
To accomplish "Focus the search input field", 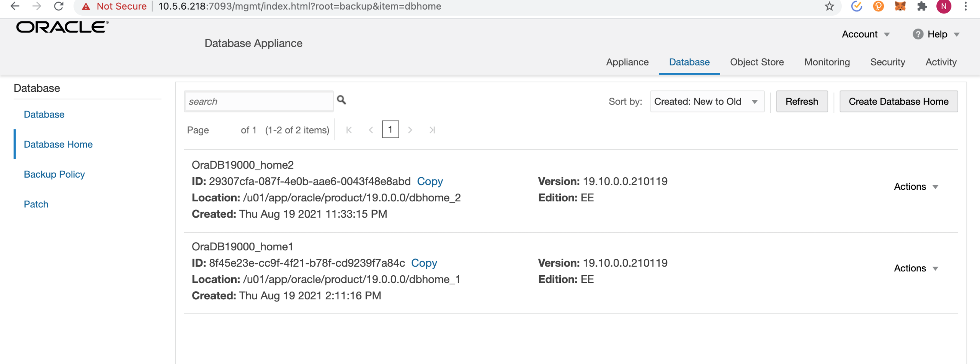I will click(259, 101).
